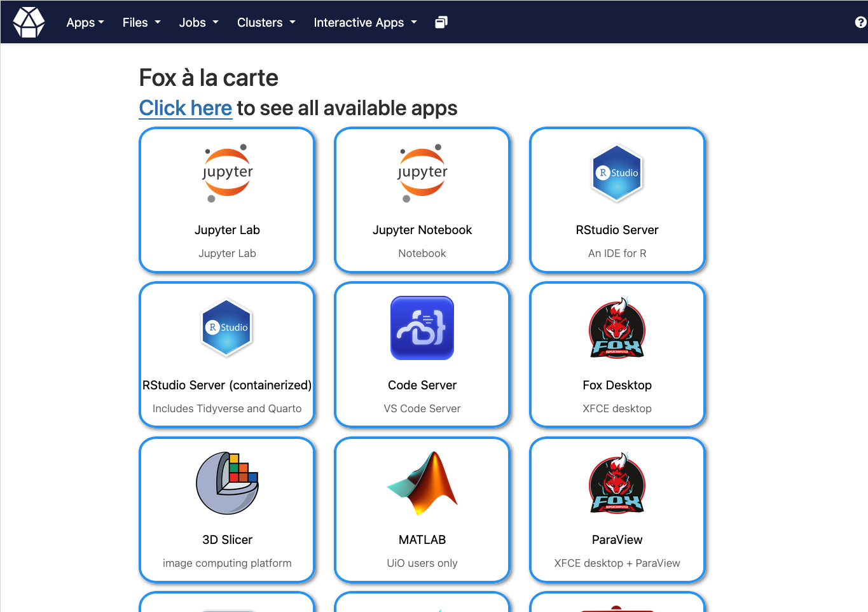Click 'RStudio Server (containerized)' title text

[227, 385]
